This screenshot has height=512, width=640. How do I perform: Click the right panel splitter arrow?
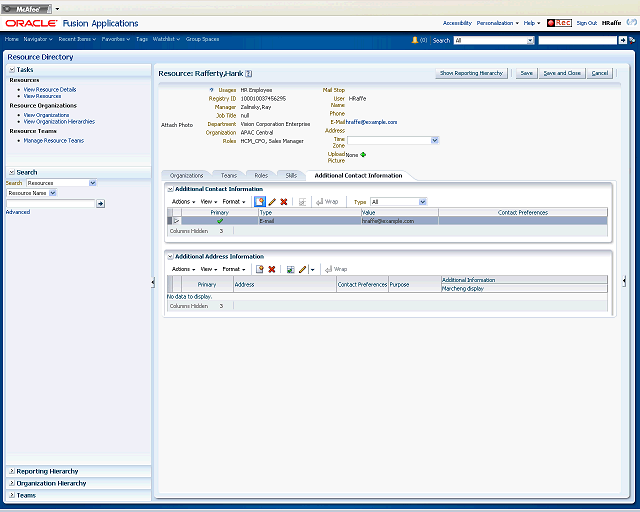624,281
